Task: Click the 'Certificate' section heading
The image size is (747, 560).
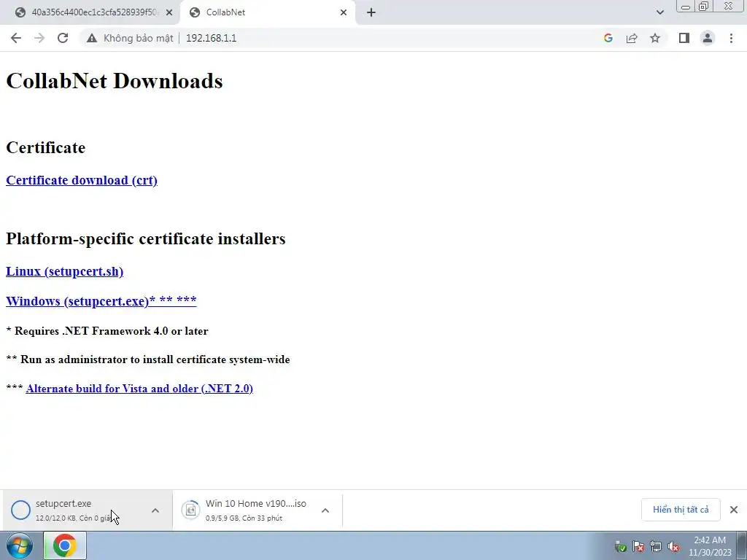Action: (46, 147)
